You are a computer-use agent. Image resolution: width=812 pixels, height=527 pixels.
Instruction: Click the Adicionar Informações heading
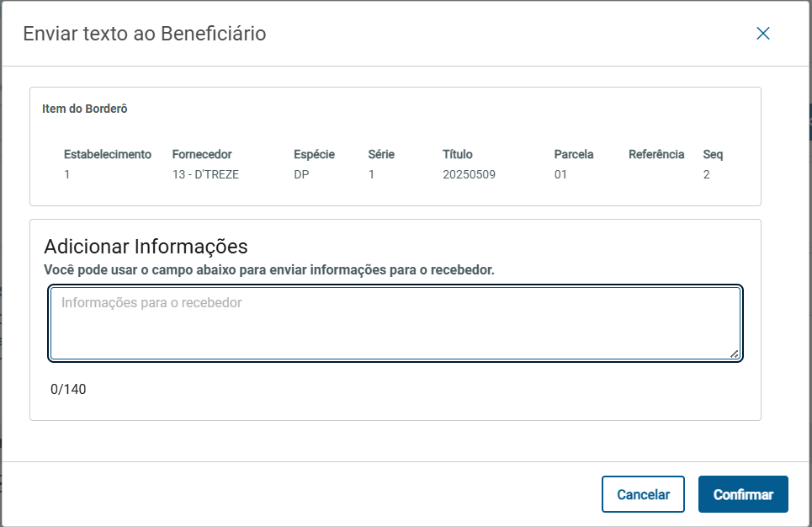(x=146, y=247)
